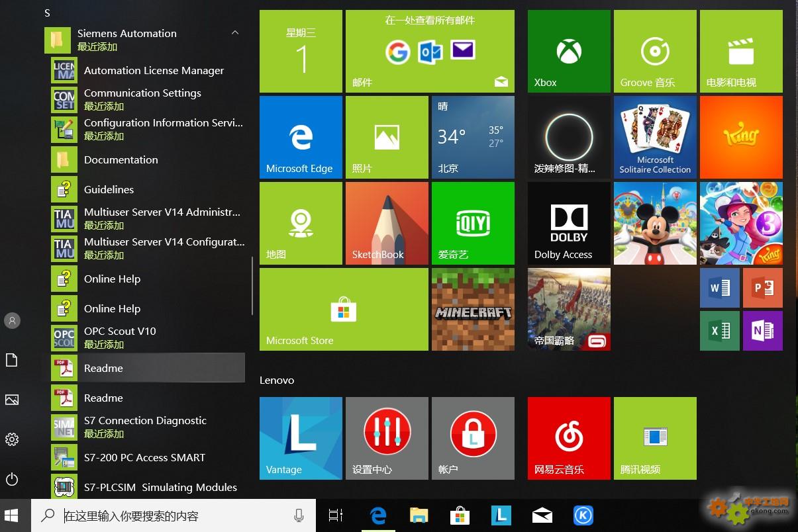Click the microphone icon in the search box
Image resolution: width=798 pixels, height=532 pixels.
pyautogui.click(x=299, y=515)
